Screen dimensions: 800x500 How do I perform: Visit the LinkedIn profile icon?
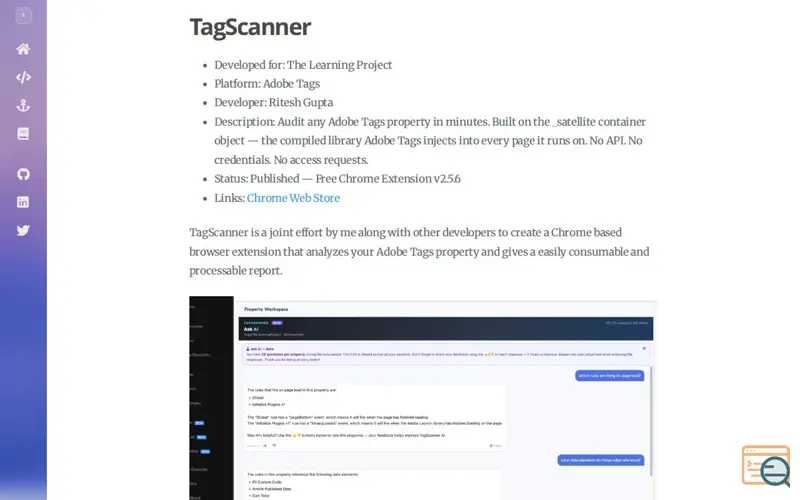click(x=23, y=202)
